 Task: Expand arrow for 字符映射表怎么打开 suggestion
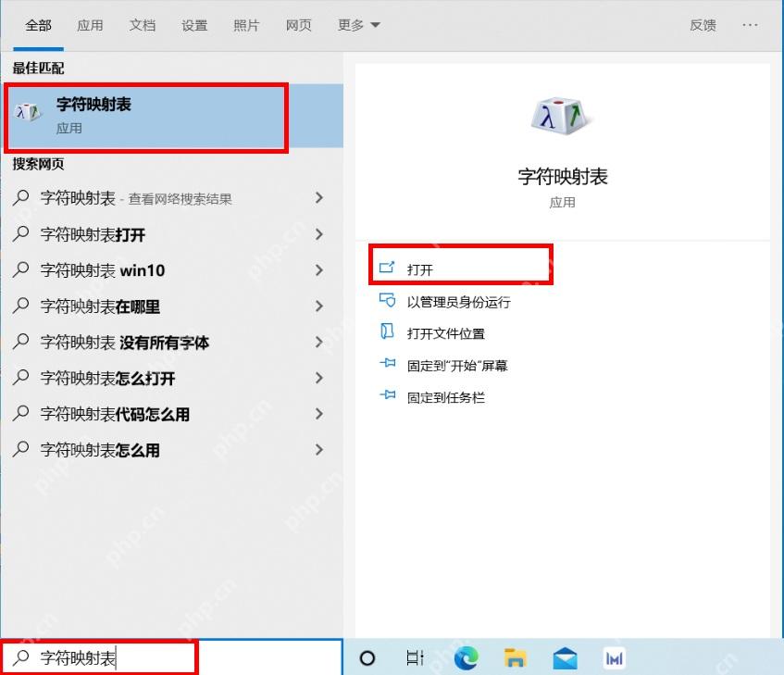point(319,378)
